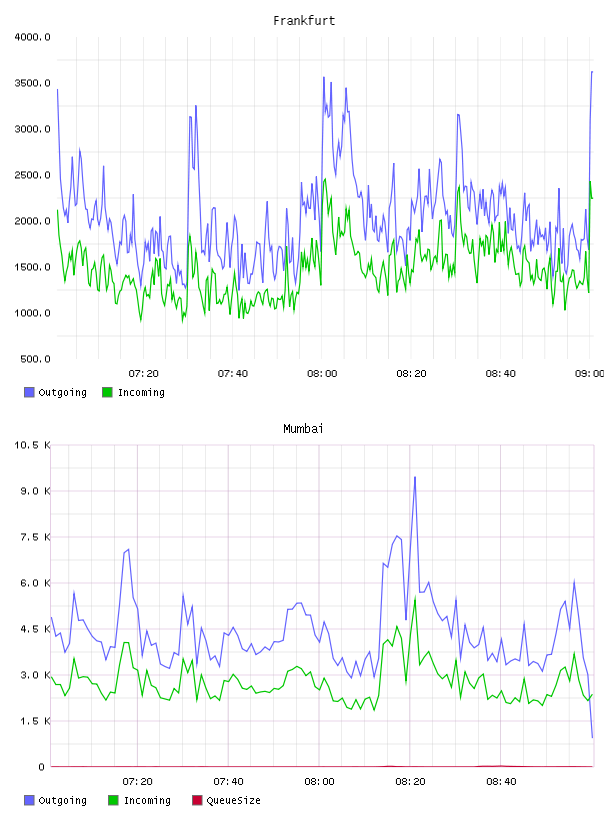Click the Outgoing label in the Mumbai legend
The height and width of the screenshot is (816, 608).
62,800
